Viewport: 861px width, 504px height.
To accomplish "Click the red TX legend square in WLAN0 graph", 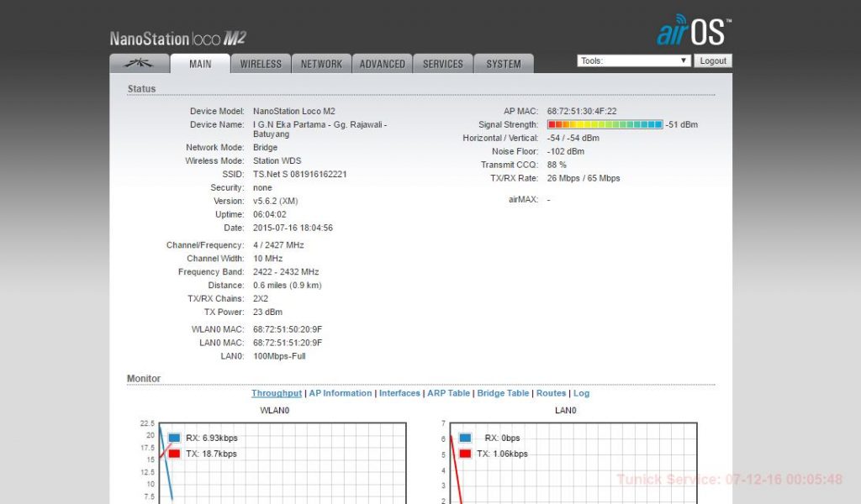I will coord(174,454).
